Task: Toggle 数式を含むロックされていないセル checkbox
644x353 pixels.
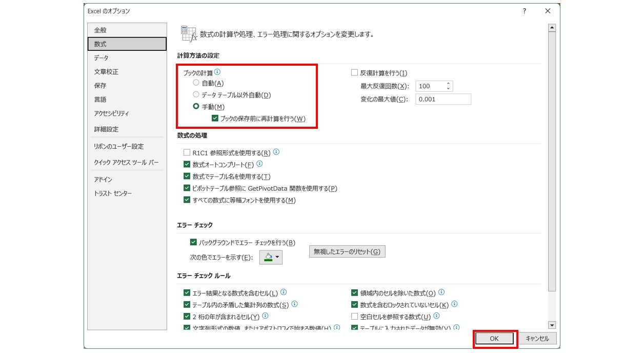Action: click(354, 305)
